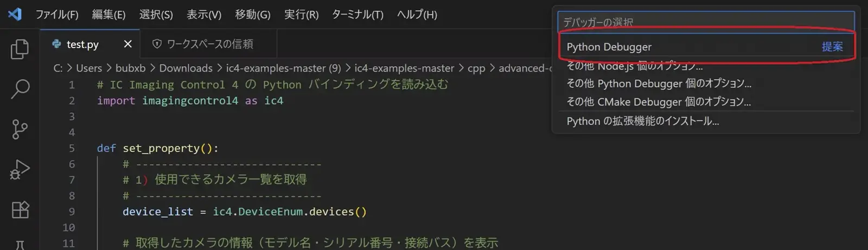Click the Downloads breadcrumb segment
Screen dimensions: 868x250
186,68
